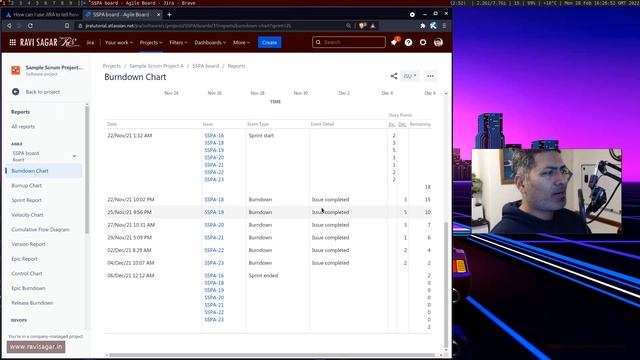The width and height of the screenshot is (640, 360).
Task: Select Velocity Chart report
Action: tap(27, 215)
